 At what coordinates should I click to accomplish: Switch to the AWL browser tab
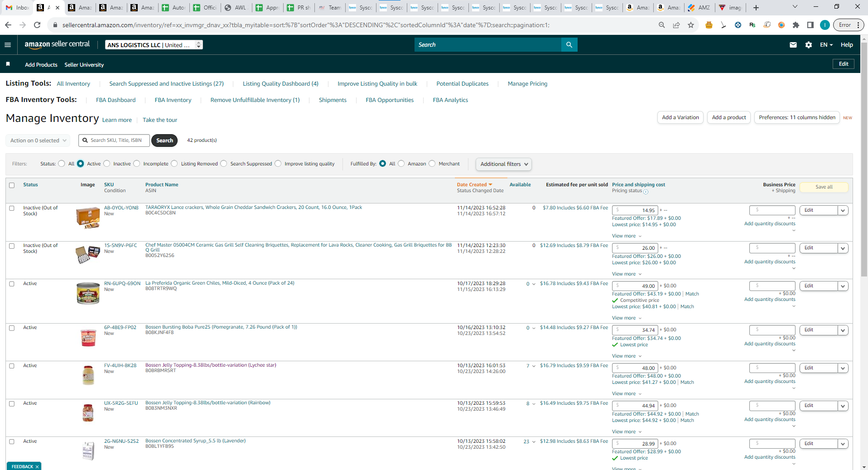[x=236, y=8]
